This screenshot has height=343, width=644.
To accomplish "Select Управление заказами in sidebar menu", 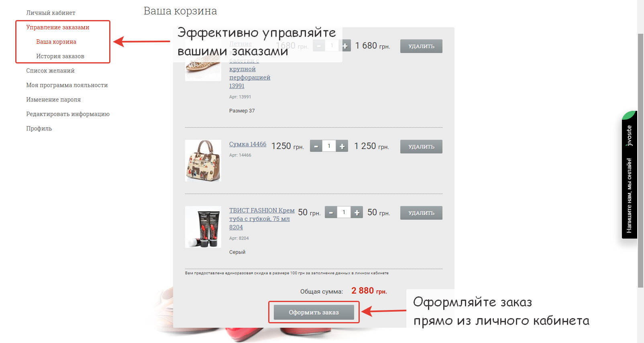I will pos(58,27).
